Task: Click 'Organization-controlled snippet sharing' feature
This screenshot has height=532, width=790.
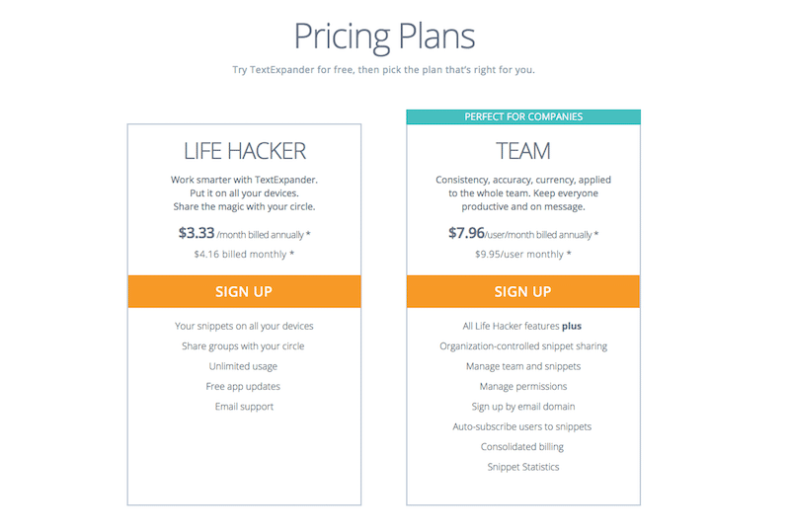Action: (x=522, y=346)
